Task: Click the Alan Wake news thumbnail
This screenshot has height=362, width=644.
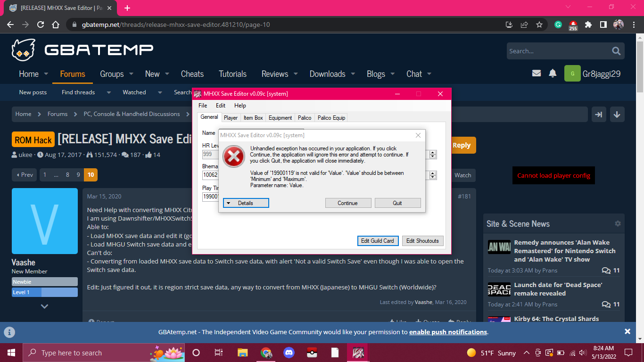Action: (x=499, y=247)
